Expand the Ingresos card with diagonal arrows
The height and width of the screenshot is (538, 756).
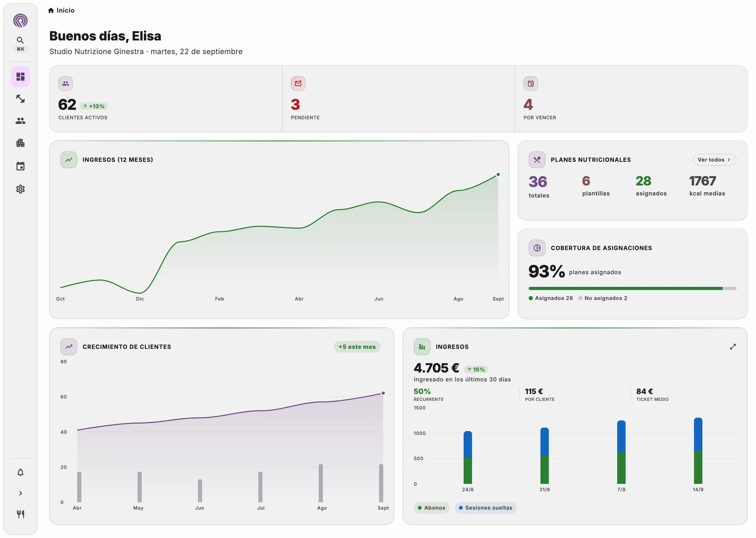pyautogui.click(x=733, y=347)
